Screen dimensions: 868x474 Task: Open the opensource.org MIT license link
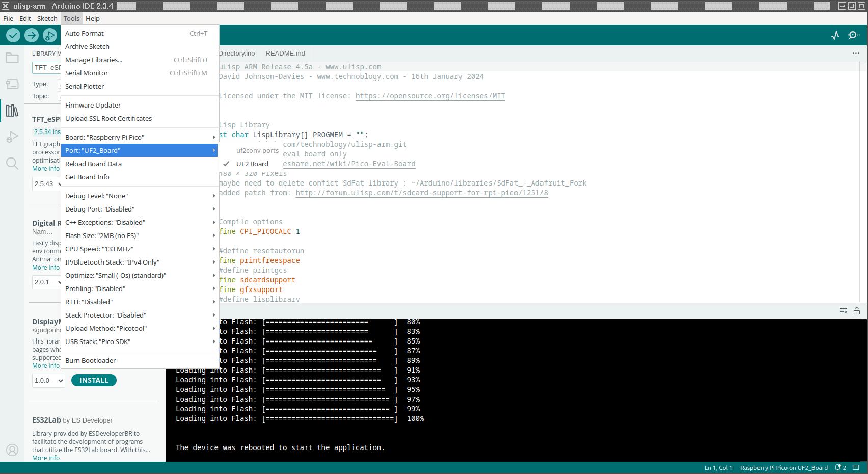[x=430, y=96]
